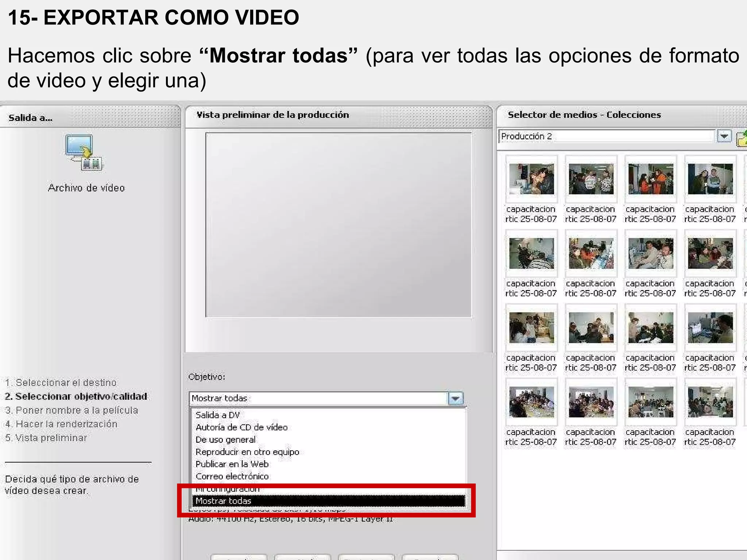Select fourth thumbnail in top row of collection

tap(710, 179)
